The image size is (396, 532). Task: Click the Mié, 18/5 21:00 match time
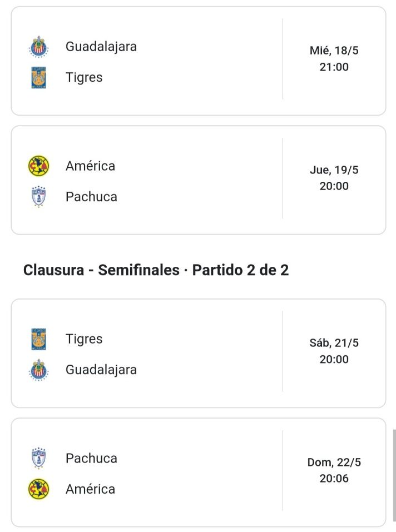(334, 59)
